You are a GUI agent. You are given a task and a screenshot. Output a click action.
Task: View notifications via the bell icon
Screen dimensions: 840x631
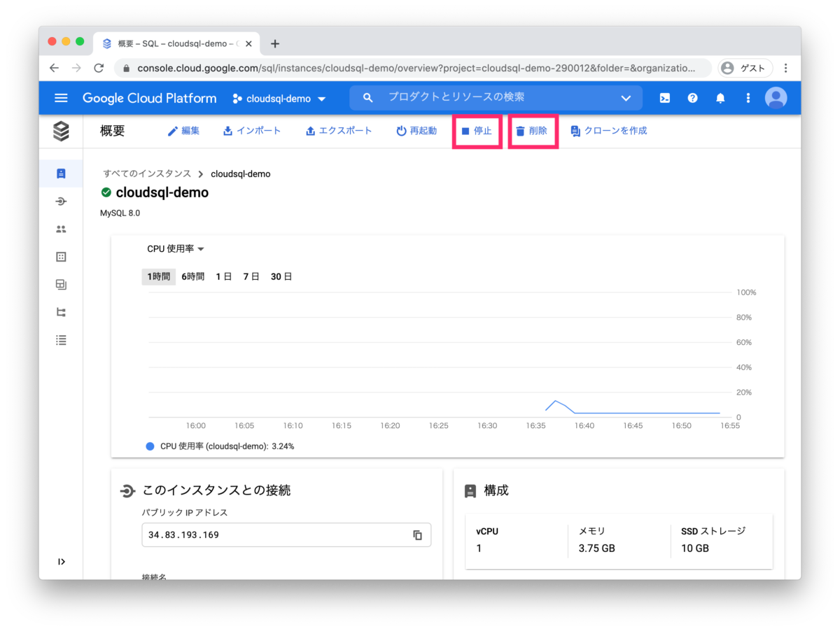(x=720, y=98)
